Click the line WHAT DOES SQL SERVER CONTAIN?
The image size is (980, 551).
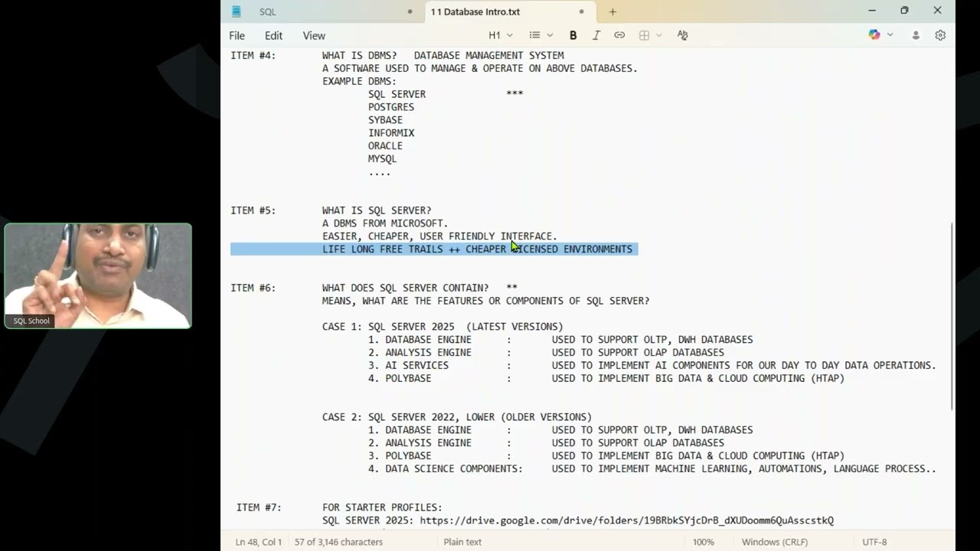click(405, 288)
